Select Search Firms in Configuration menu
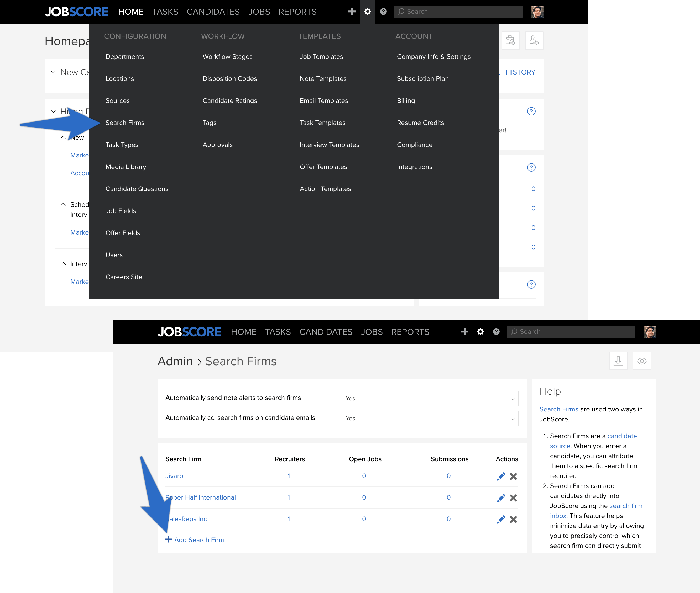 click(125, 123)
